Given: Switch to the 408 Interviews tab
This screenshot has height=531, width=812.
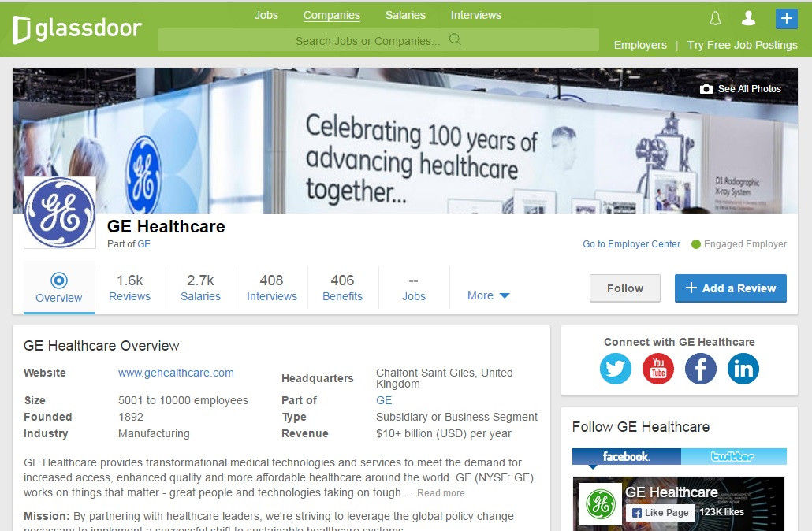Looking at the screenshot, I should (x=272, y=288).
